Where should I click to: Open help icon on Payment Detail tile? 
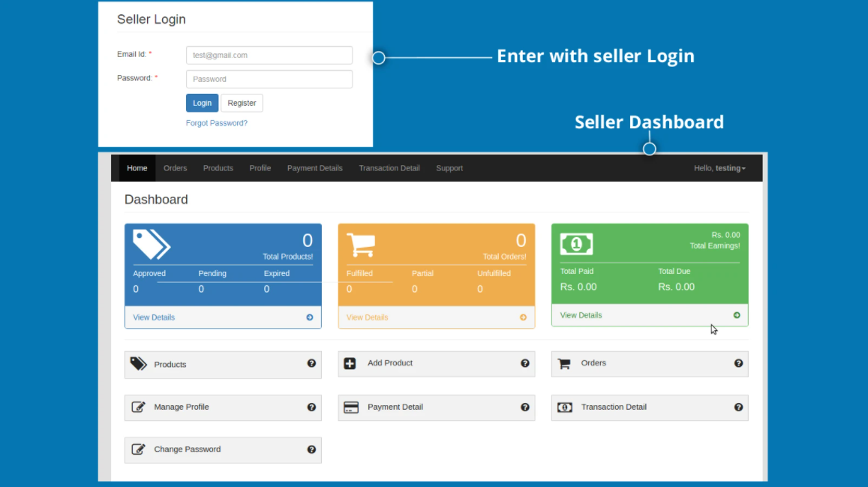tap(525, 407)
